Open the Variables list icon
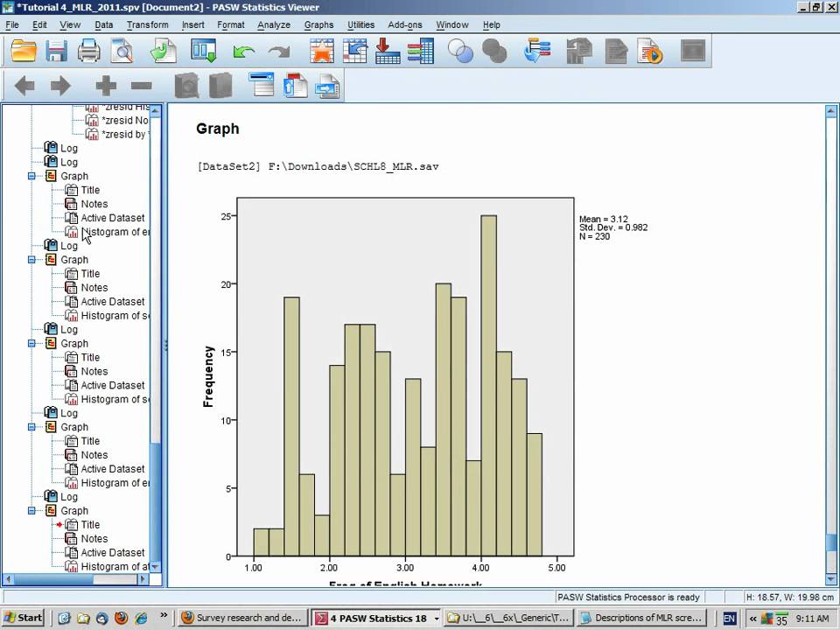Screen dimensions: 840x630 [x=421, y=52]
